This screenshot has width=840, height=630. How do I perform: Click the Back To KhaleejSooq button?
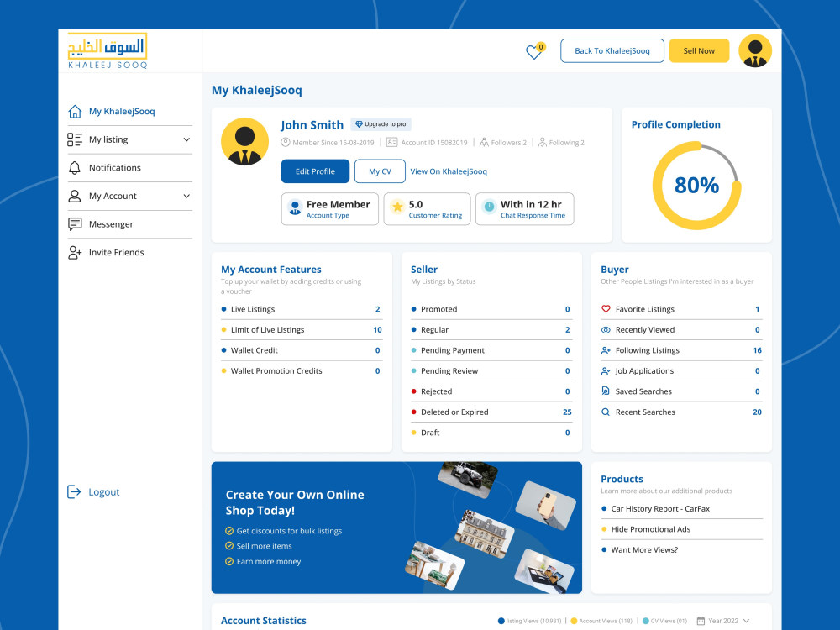[612, 51]
